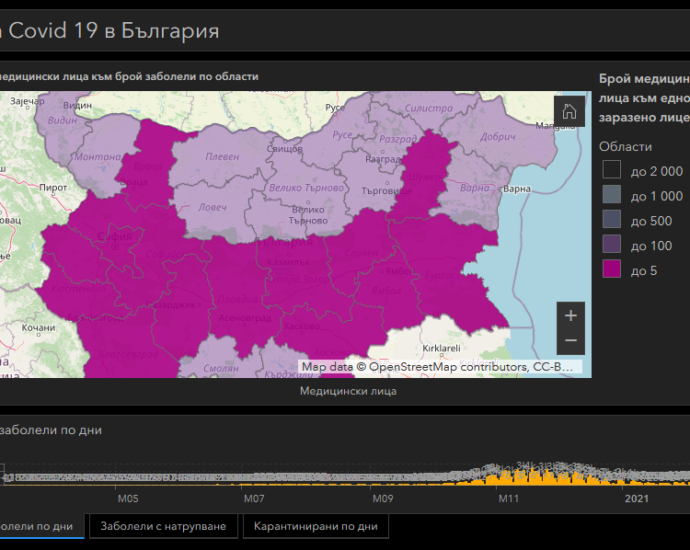This screenshot has height=550, width=690.
Task: Select the Ямбол region label on map
Action: [386, 291]
